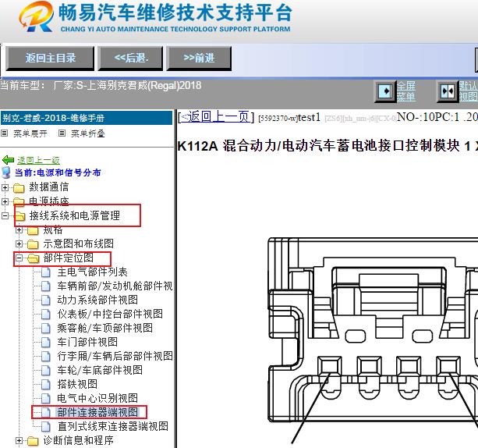Open 部件连接器端视图 document

tap(97, 412)
